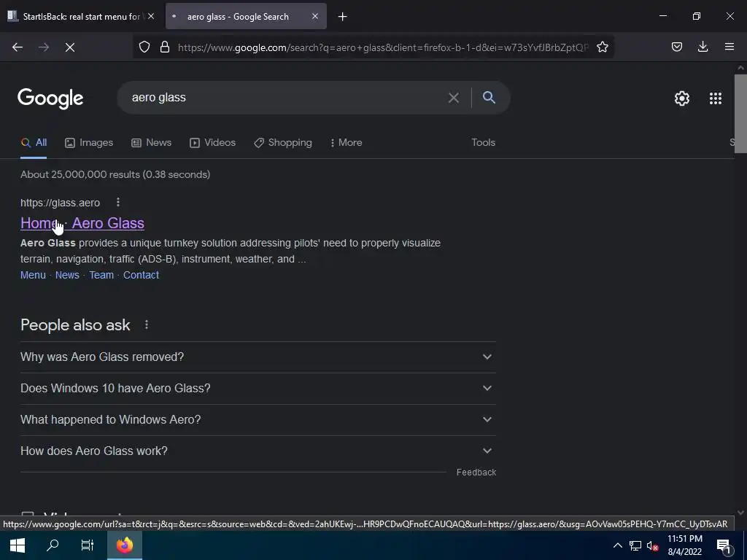Stop loading the page
Viewport: 747px width, 560px height.
click(x=70, y=47)
